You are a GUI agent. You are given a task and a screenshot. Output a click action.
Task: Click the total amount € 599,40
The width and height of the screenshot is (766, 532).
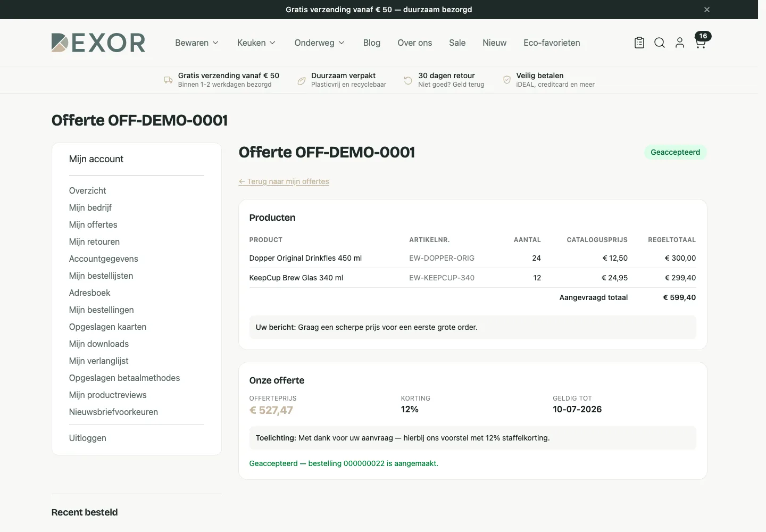coord(679,297)
